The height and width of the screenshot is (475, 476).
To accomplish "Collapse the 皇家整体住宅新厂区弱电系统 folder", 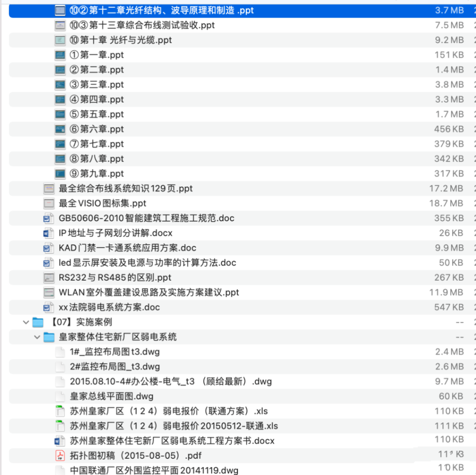I will (37, 336).
